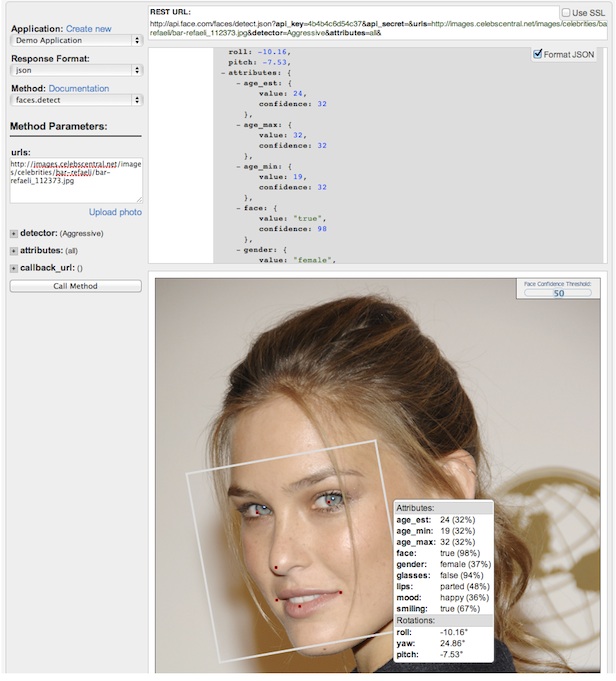Expand the detector parameter section
This screenshot has width=616, height=681.
pos(14,233)
